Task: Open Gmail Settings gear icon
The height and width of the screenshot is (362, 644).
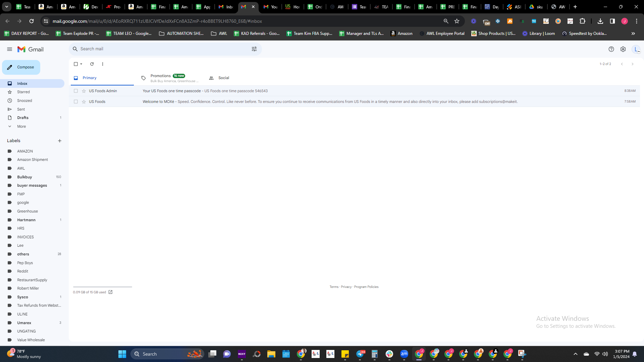Action: [x=623, y=49]
